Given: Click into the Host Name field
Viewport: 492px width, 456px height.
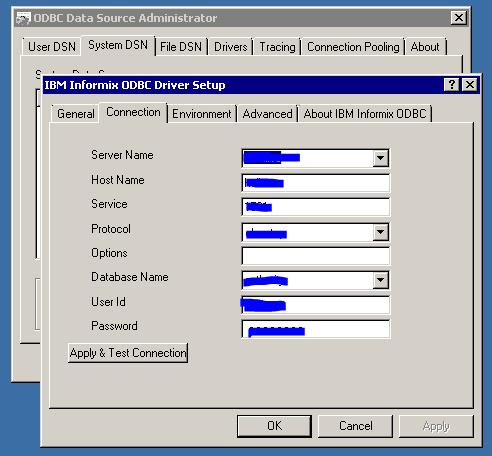Looking at the screenshot, I should pyautogui.click(x=315, y=183).
